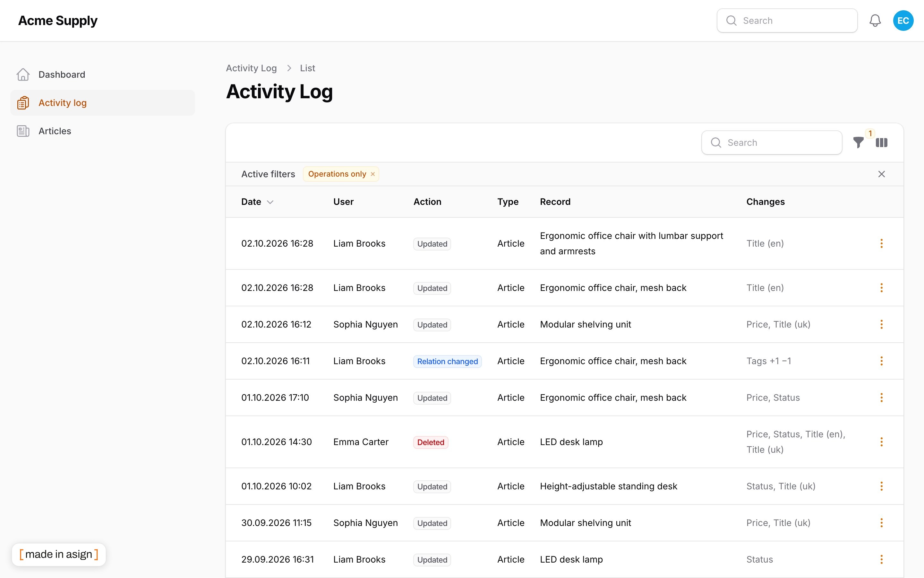Click the 01.10.2026 14:30 date cell
The image size is (924, 578).
tap(277, 442)
